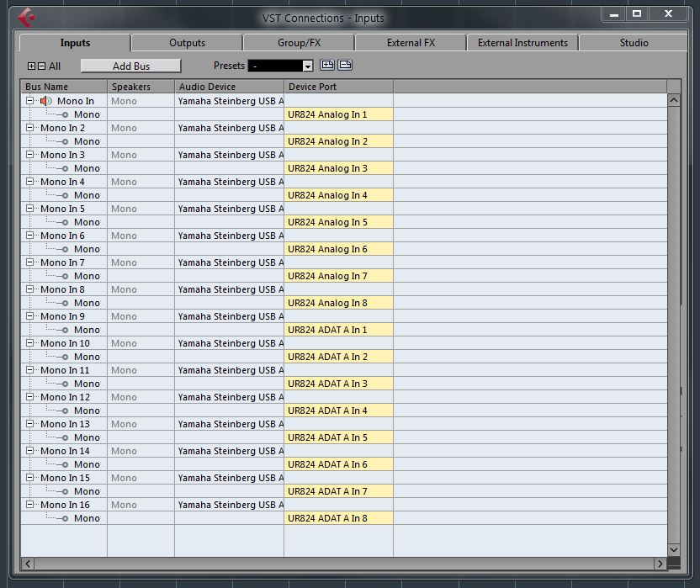This screenshot has height=588, width=700.
Task: Go to the External Instruments tab
Action: point(522,43)
